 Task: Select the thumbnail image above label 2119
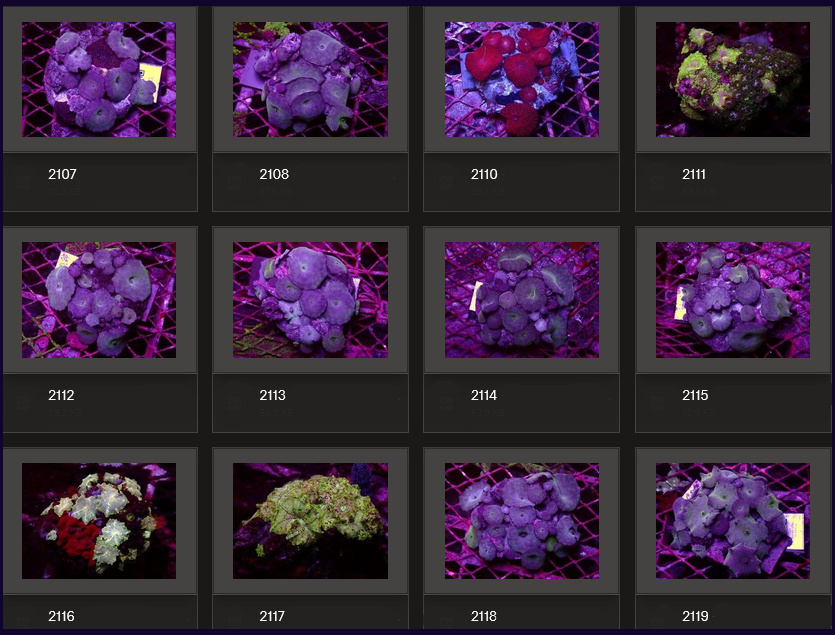pos(733,521)
